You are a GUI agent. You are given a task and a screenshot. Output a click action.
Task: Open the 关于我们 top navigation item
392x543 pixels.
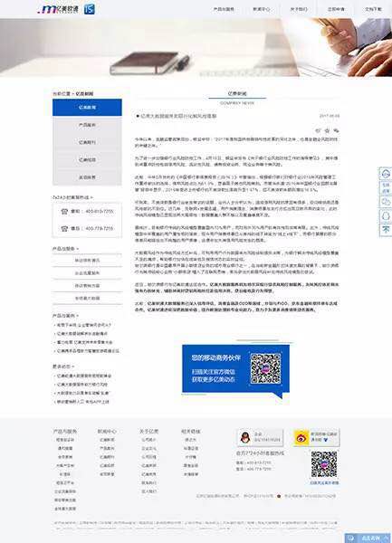click(x=299, y=9)
